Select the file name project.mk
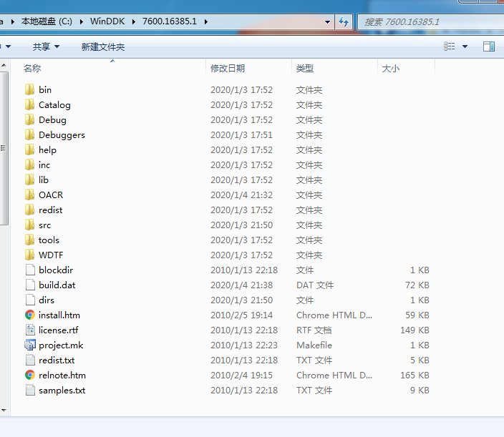 pyautogui.click(x=61, y=345)
